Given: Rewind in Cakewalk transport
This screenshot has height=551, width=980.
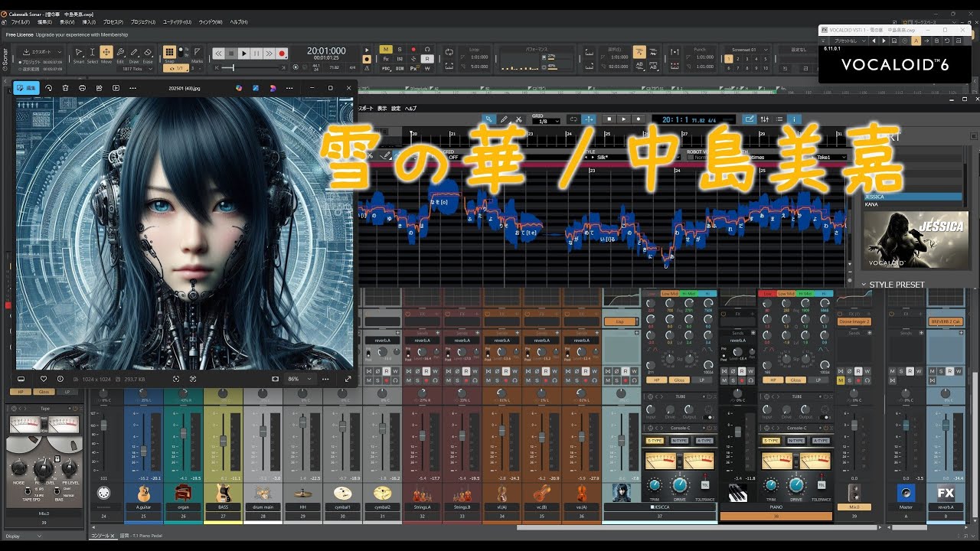Looking at the screenshot, I should tap(218, 54).
